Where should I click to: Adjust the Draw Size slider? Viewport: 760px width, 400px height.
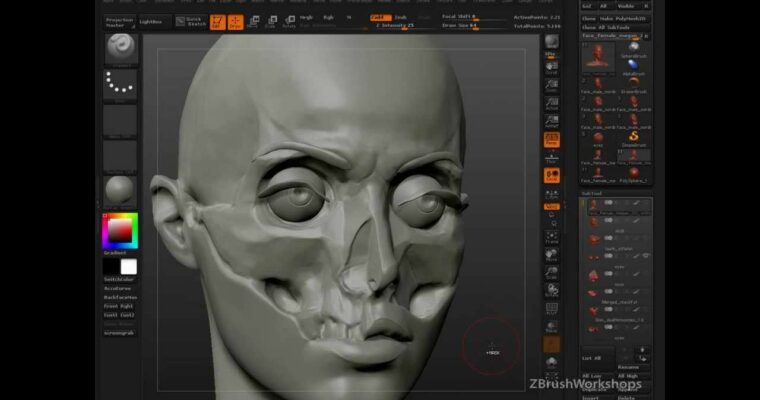(473, 26)
